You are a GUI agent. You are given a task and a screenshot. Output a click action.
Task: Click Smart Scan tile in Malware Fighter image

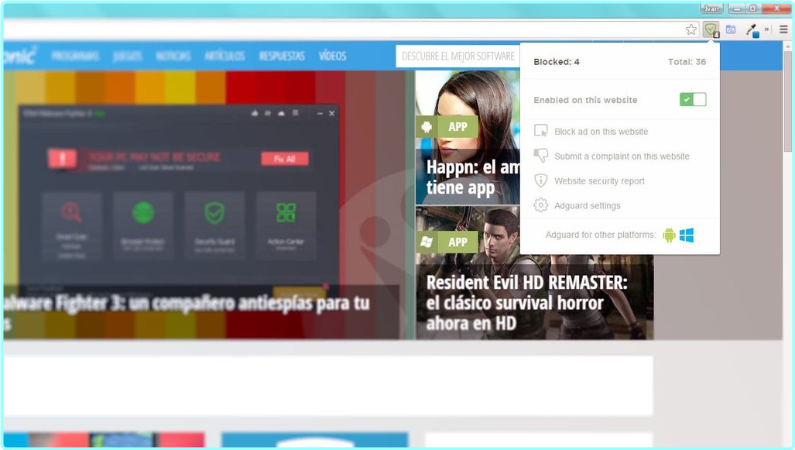71,226
